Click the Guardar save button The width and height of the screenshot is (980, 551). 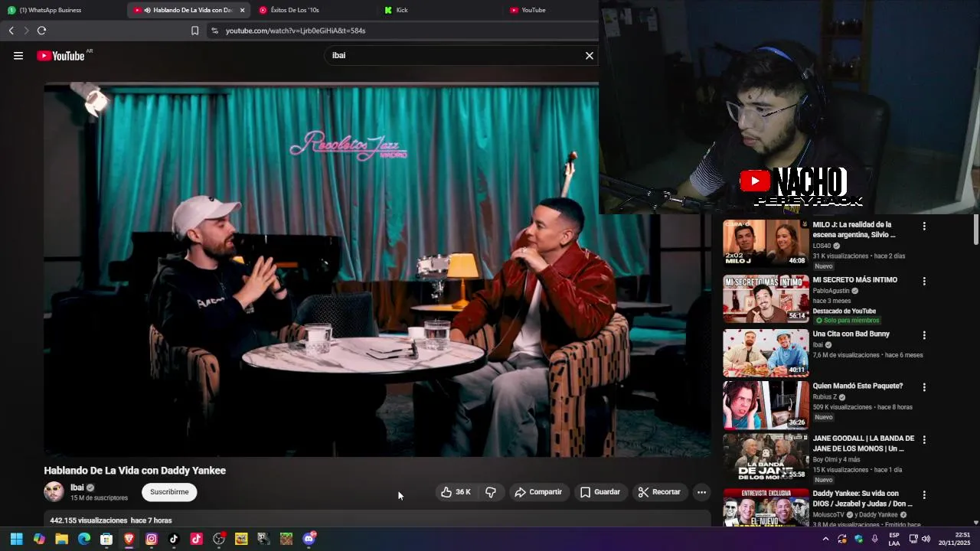tap(600, 492)
